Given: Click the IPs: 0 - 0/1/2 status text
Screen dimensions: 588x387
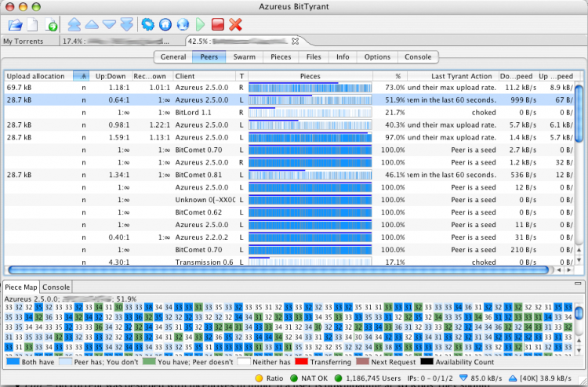Looking at the screenshot, I should [x=430, y=378].
